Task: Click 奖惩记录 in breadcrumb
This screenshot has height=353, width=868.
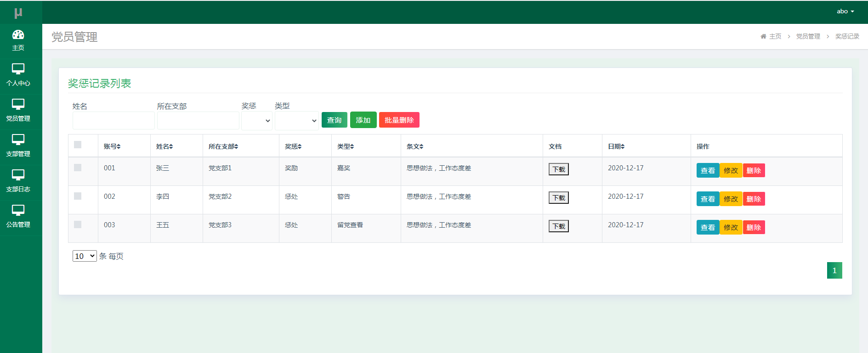Action: pyautogui.click(x=847, y=36)
